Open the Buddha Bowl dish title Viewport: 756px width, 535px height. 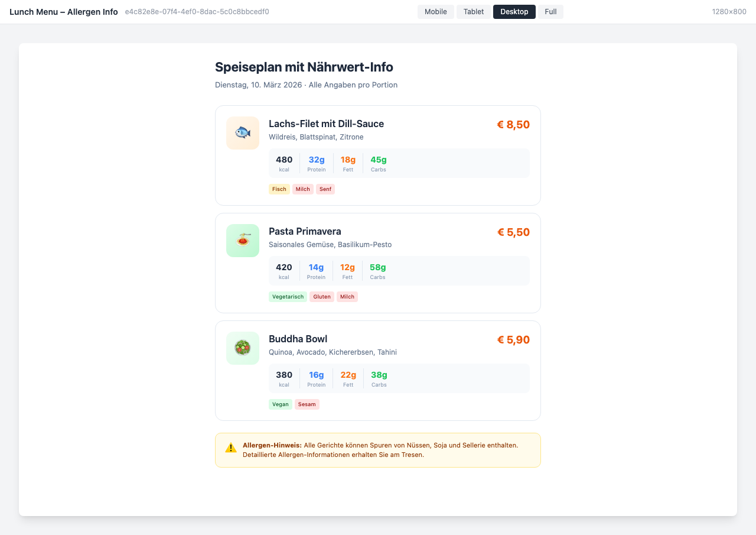(x=298, y=339)
